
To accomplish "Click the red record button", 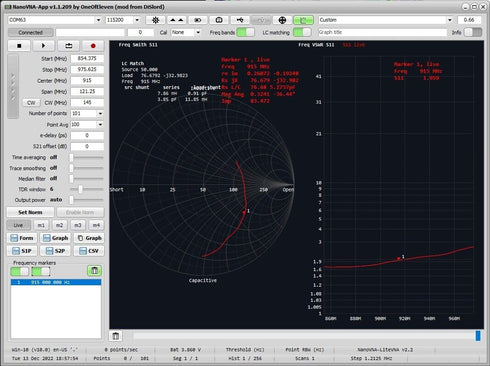I will click(x=93, y=46).
